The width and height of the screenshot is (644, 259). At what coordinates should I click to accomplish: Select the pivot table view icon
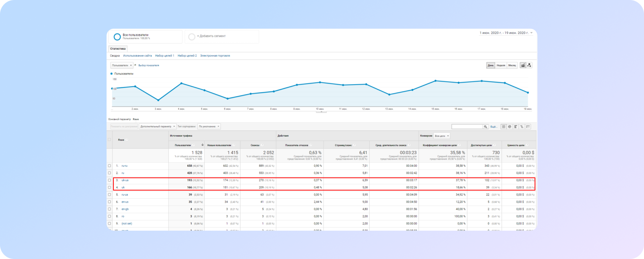click(x=528, y=127)
